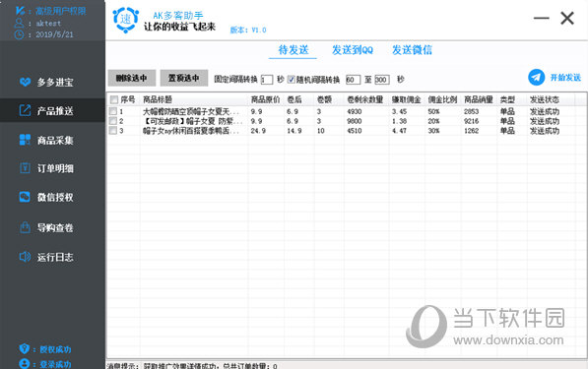Open the 导购查卷 bag icon

[25, 227]
